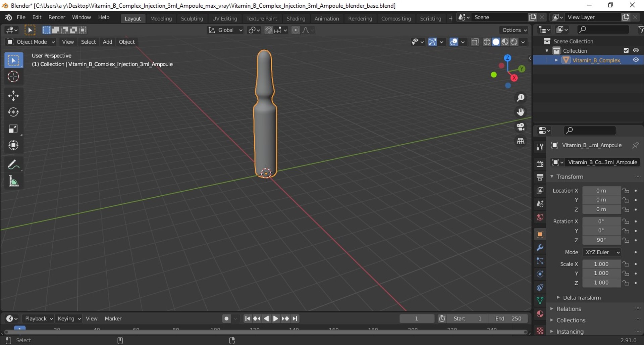
Task: Open the Render menu
Action: (57, 17)
